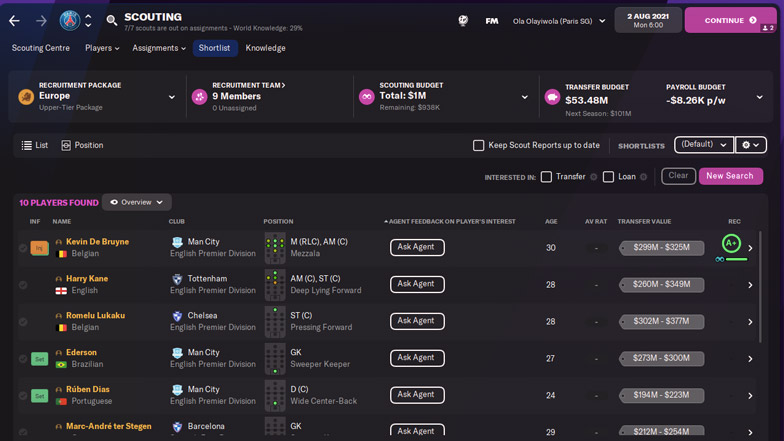Sort by Agent Feedback column header
784x441 pixels.
coord(450,222)
